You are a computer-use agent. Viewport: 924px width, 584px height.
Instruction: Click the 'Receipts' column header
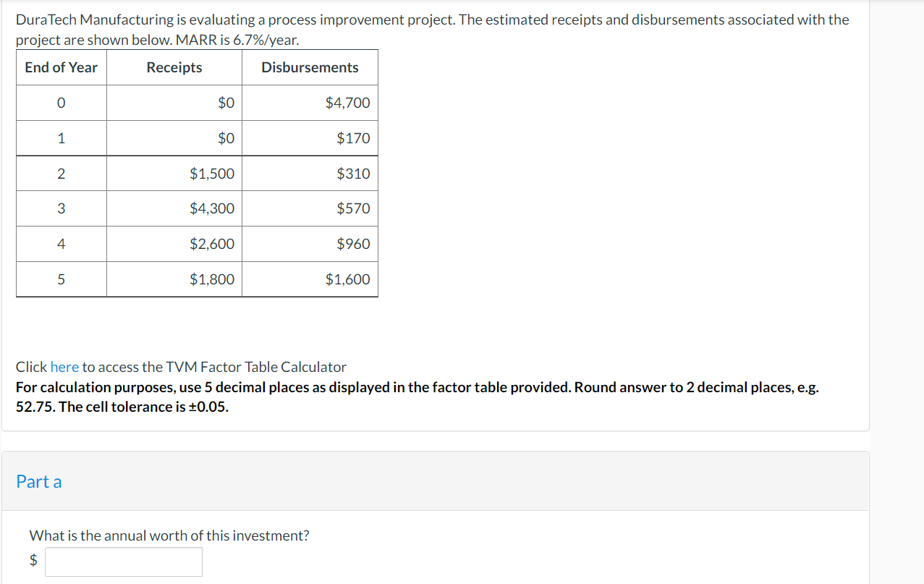(174, 67)
